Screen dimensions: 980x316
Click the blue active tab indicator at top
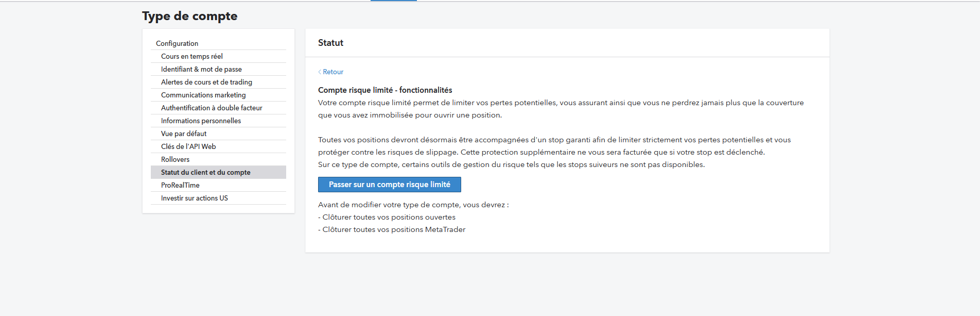[x=394, y=1]
